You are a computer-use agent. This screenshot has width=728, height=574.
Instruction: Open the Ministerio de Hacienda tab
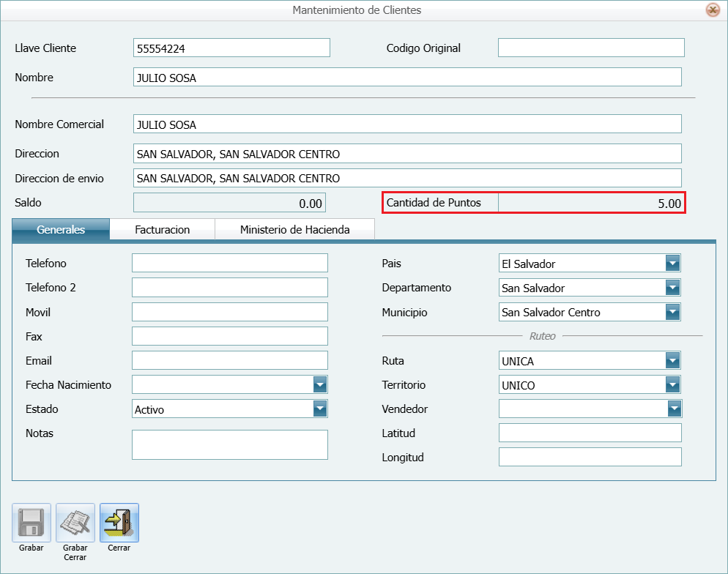(294, 229)
